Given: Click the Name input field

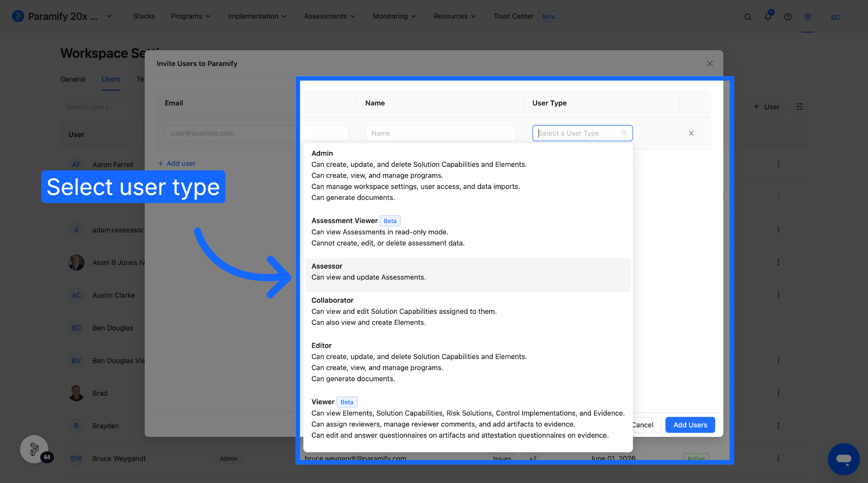Looking at the screenshot, I should tap(440, 133).
